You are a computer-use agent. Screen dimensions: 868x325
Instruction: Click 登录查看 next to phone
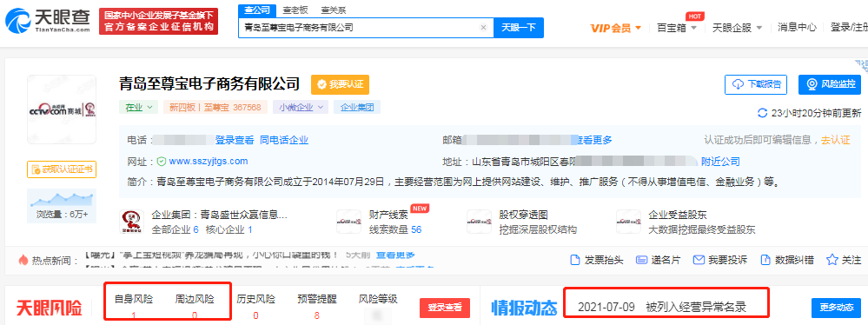(235, 140)
